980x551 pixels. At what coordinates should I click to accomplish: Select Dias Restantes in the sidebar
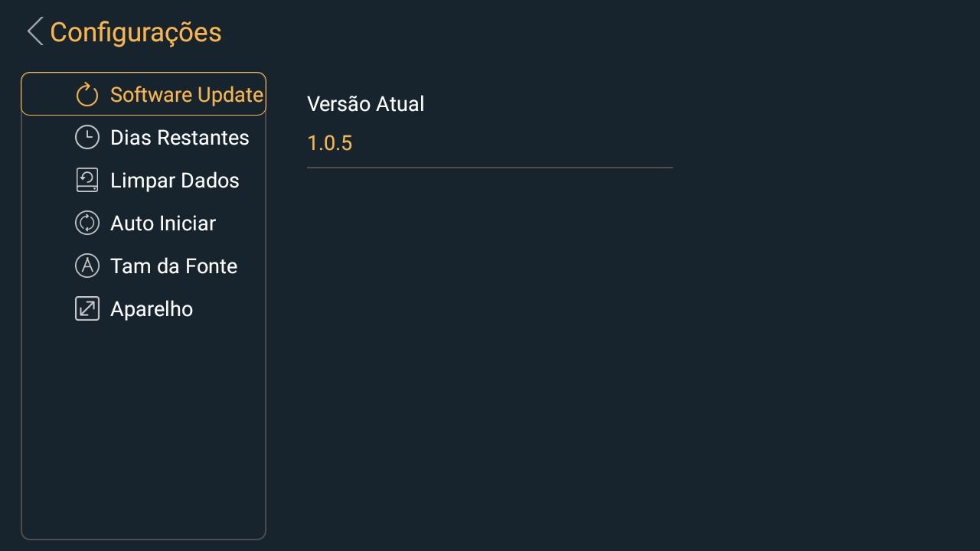(179, 138)
